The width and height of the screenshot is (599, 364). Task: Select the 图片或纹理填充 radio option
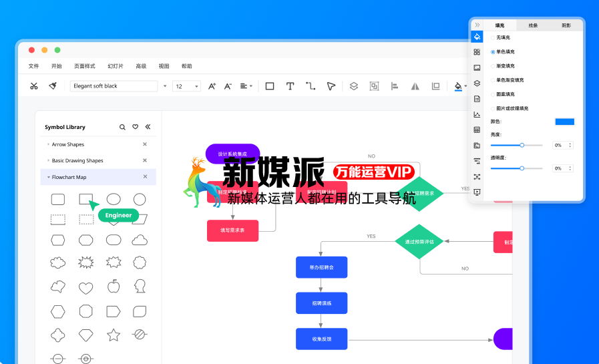coord(493,108)
